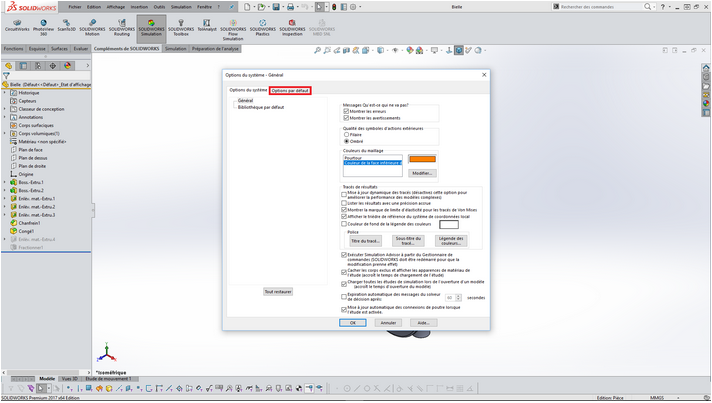
Task: Click the 'Titre du tracé...' font button
Action: 365,241
